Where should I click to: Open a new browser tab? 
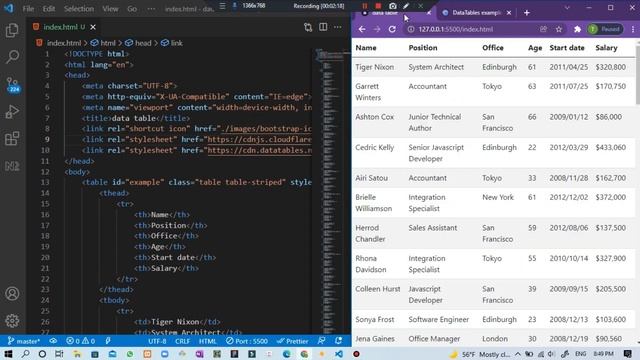(x=527, y=13)
